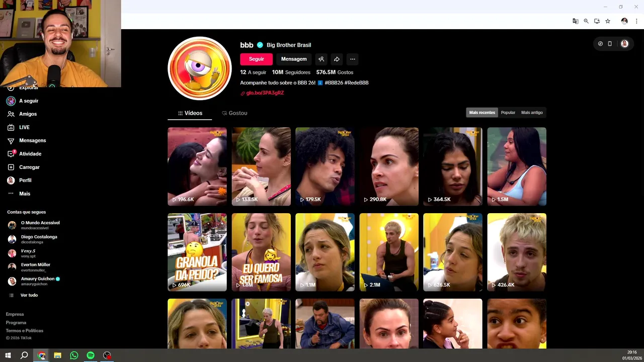Screen dimensions: 644x362
Task: Open Chrome's three-dot menu
Action: tap(636, 21)
